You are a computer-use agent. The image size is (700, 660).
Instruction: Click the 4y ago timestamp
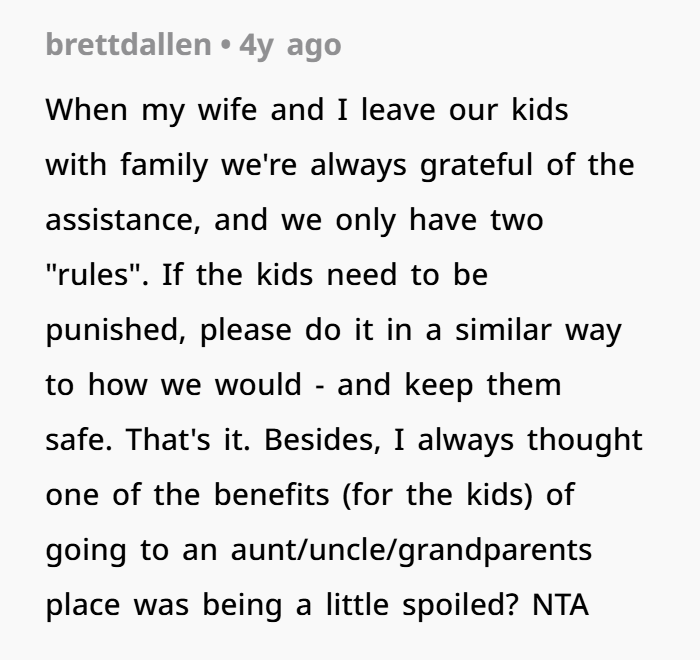[290, 46]
